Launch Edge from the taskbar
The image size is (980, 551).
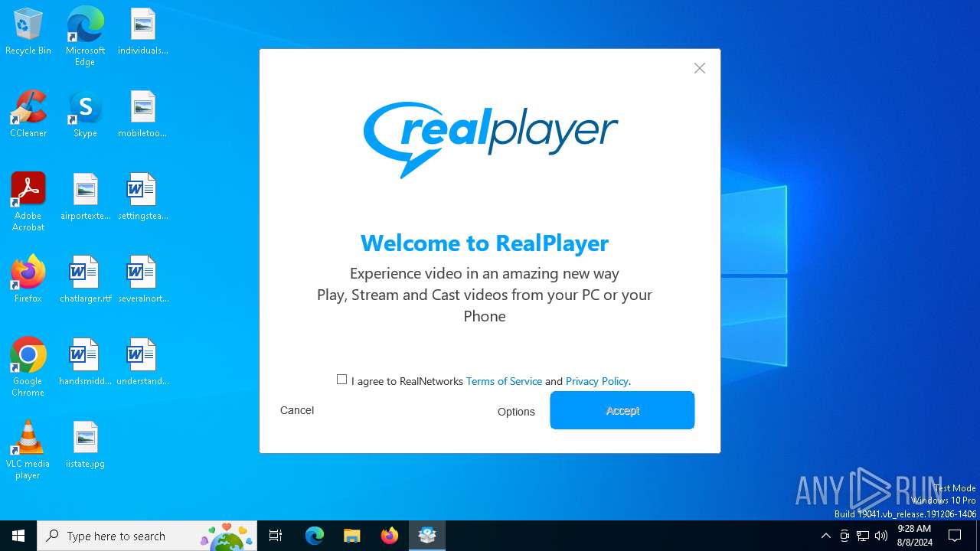(315, 536)
